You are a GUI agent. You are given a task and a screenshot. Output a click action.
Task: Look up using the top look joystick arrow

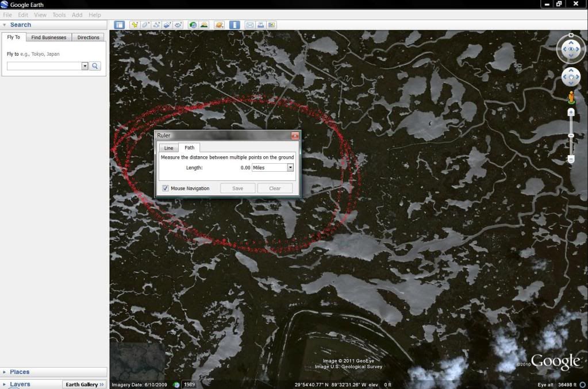click(x=571, y=43)
